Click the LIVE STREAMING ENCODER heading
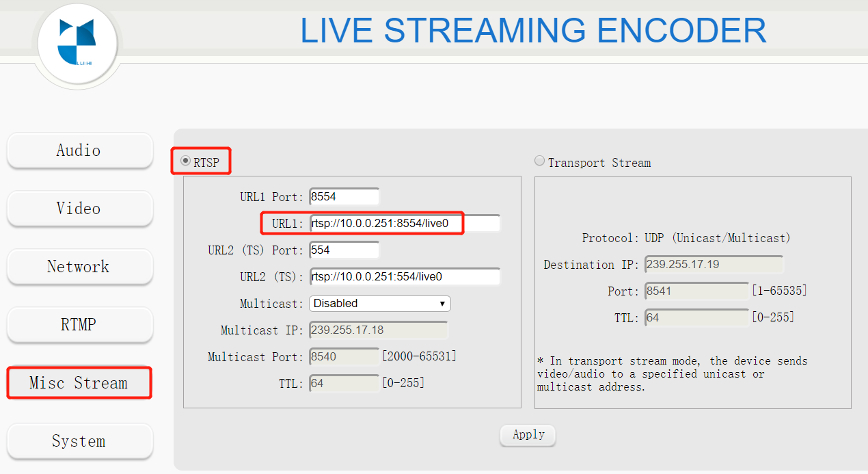Viewport: 868px width, 474px height. 533,30
